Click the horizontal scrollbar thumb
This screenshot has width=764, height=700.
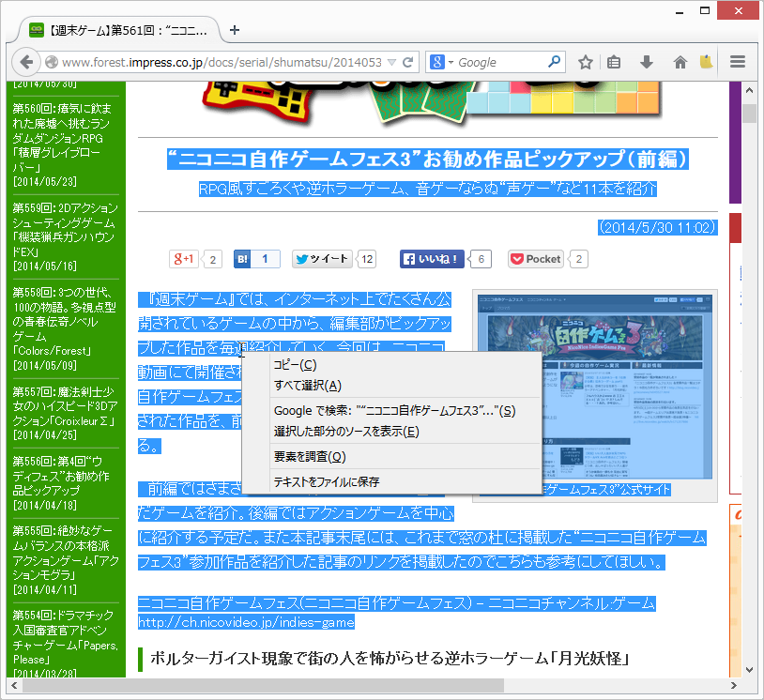point(263,686)
